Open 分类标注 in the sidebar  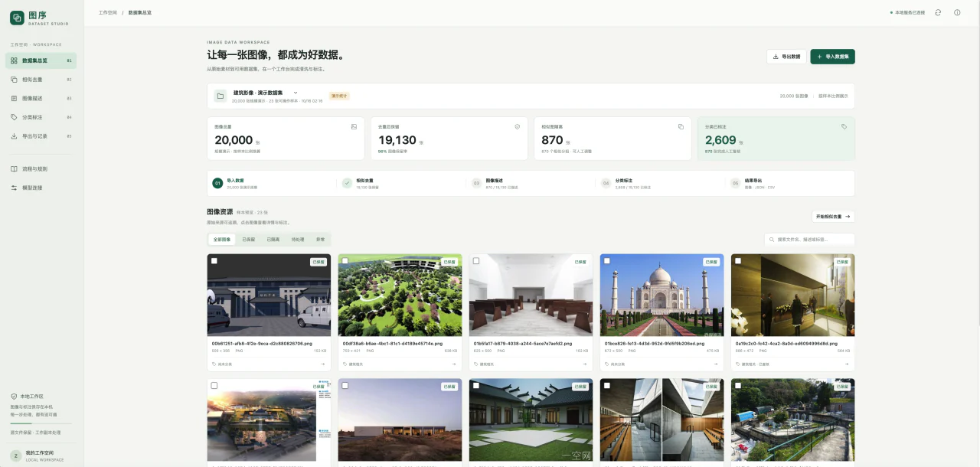(41, 117)
